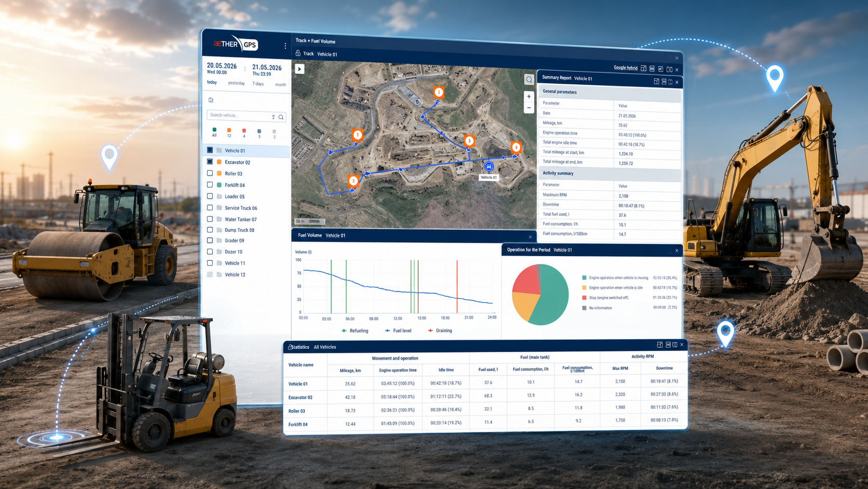Open the start date 20.05.2026 picker
This screenshot has height=489, width=868.
point(222,66)
